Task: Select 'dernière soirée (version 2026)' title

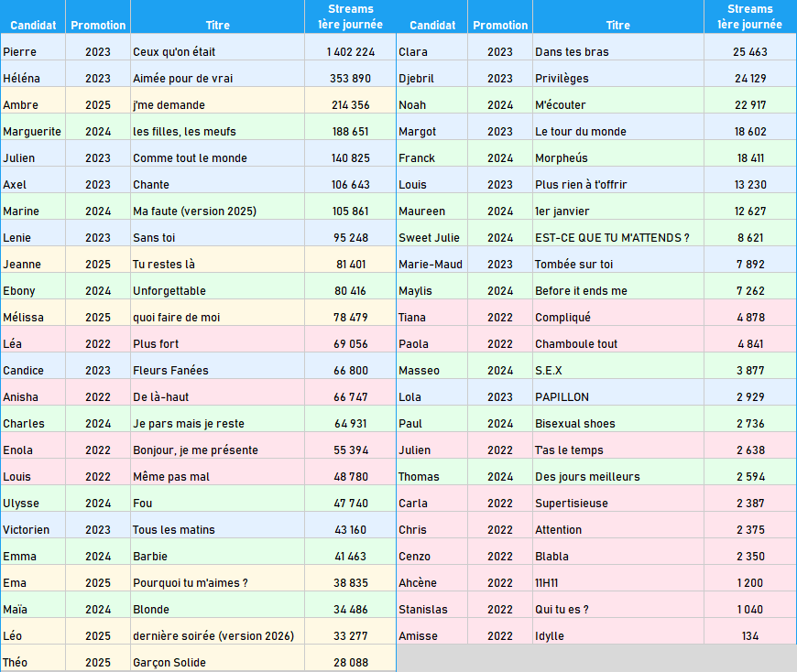Action: (217, 631)
